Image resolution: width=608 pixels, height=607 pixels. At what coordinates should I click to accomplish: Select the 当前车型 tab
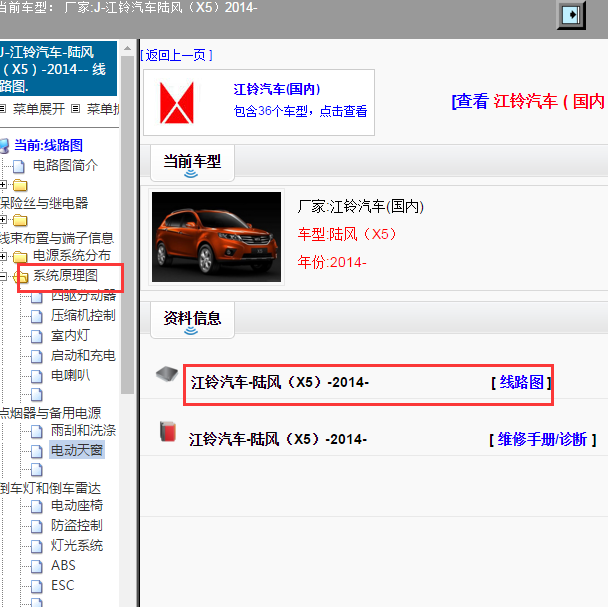coord(192,163)
